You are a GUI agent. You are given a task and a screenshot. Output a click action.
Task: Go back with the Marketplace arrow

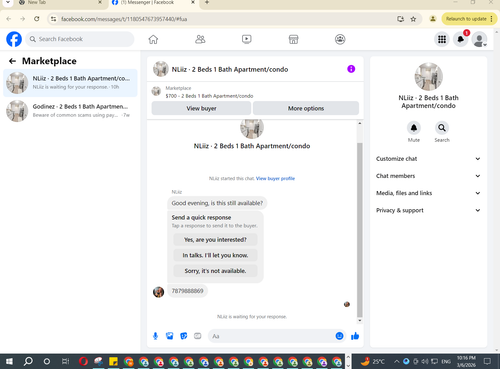tap(12, 61)
